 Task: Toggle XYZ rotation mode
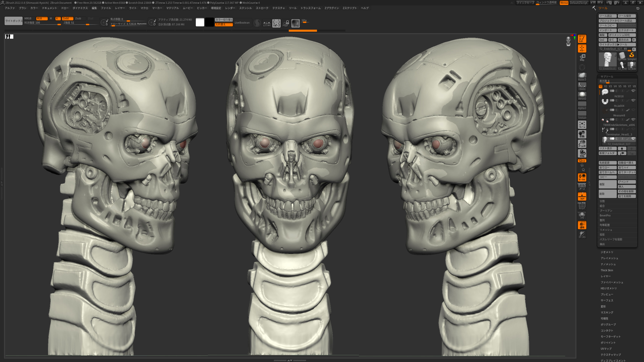coord(582,161)
